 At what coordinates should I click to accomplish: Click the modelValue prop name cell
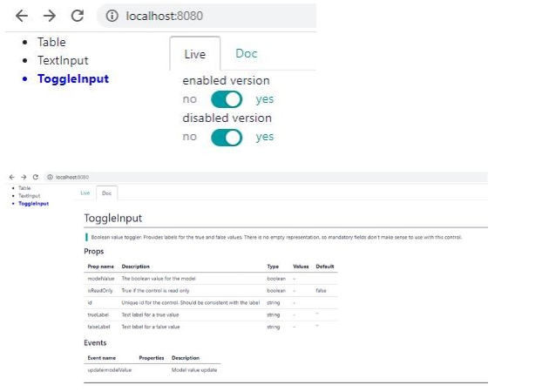[101, 279]
